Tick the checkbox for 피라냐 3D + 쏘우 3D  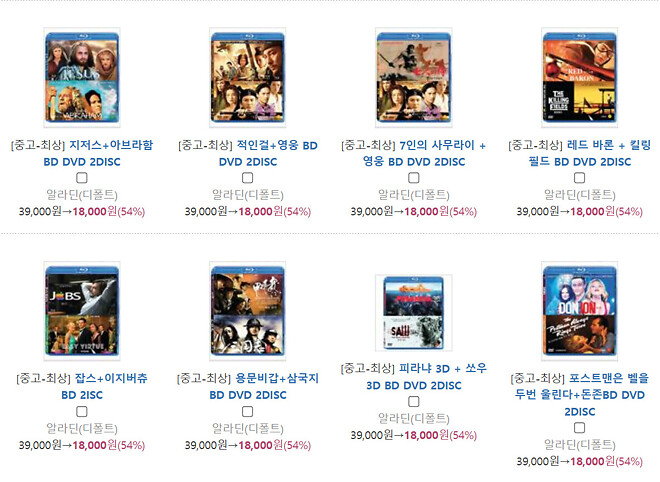tap(414, 402)
